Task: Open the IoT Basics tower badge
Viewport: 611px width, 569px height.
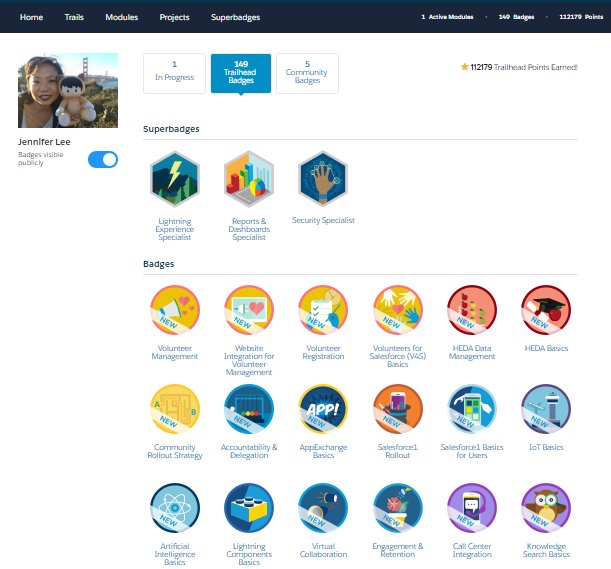Action: pyautogui.click(x=546, y=409)
